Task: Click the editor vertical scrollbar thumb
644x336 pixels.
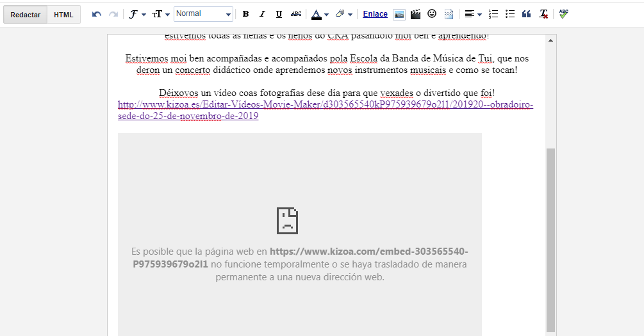Action: click(551, 240)
